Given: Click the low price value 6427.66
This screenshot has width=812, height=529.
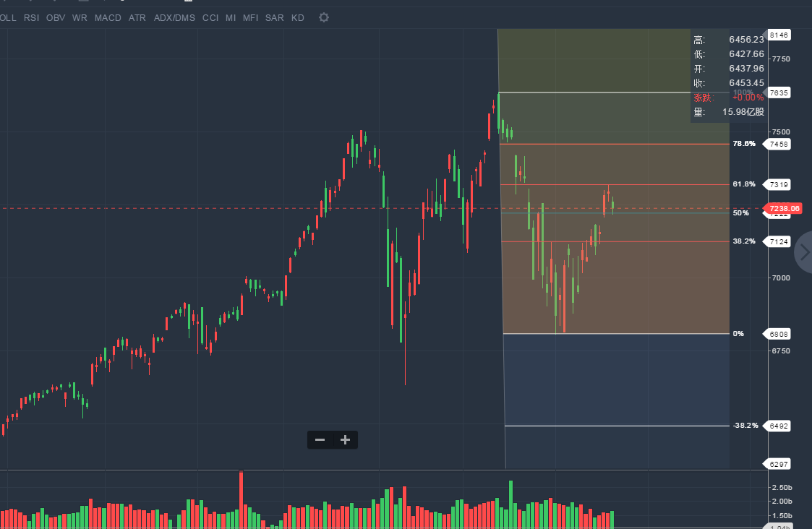Looking at the screenshot, I should [746, 54].
